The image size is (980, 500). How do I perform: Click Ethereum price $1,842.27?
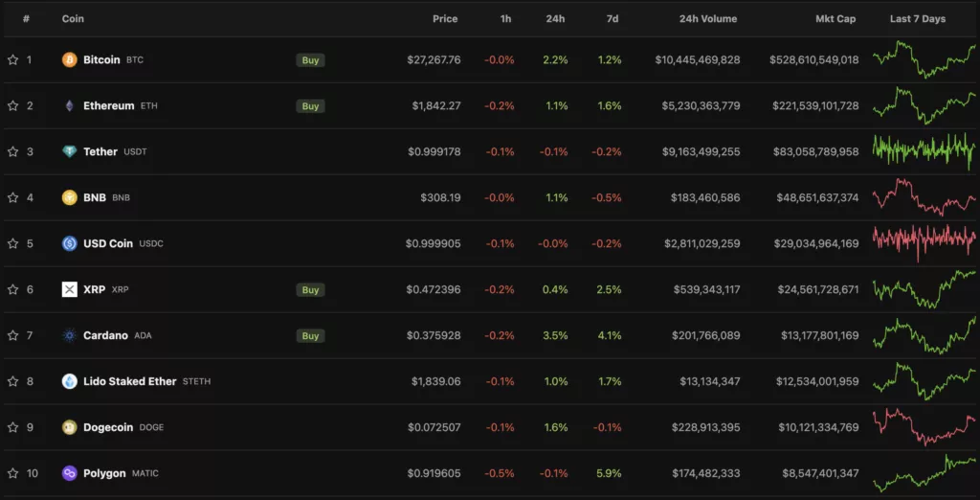[x=436, y=105]
